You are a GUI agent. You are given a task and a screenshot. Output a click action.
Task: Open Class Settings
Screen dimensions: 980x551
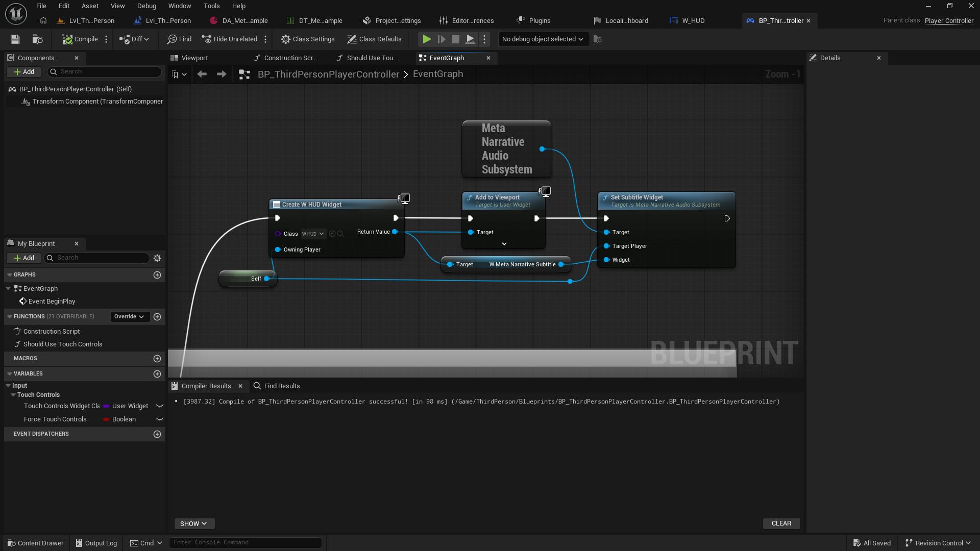[x=308, y=39]
